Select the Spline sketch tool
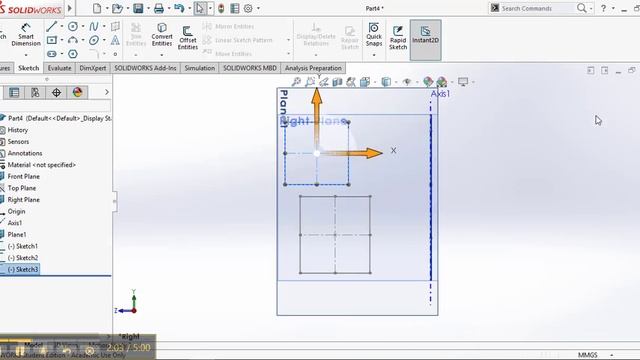Screen dimensions: 640x360 pyautogui.click(x=94, y=27)
